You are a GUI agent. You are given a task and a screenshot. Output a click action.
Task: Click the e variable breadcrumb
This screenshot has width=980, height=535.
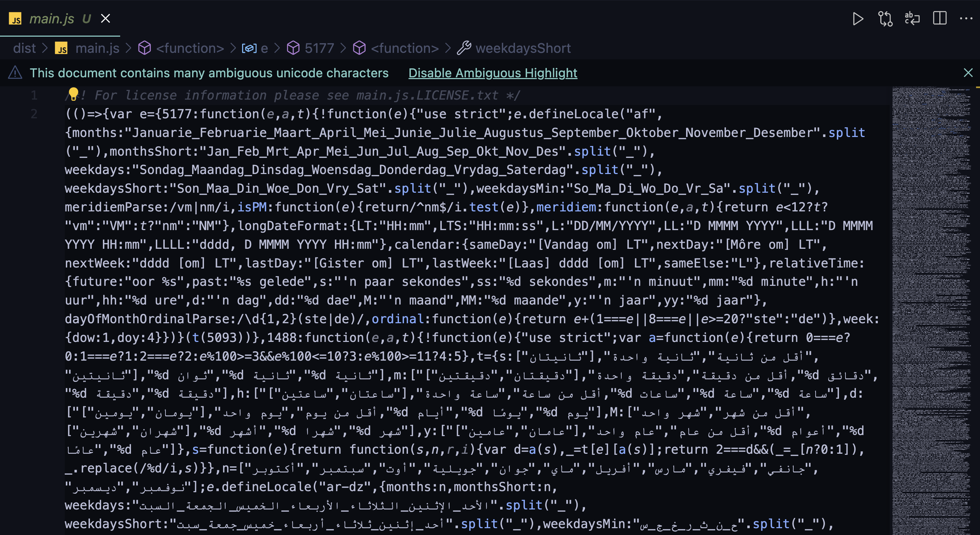pyautogui.click(x=264, y=48)
